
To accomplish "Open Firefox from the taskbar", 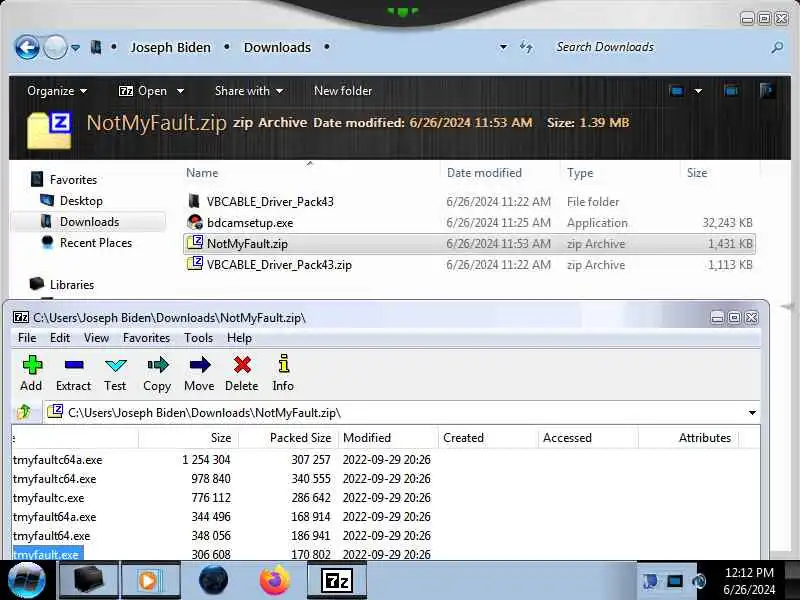I will pos(274,580).
